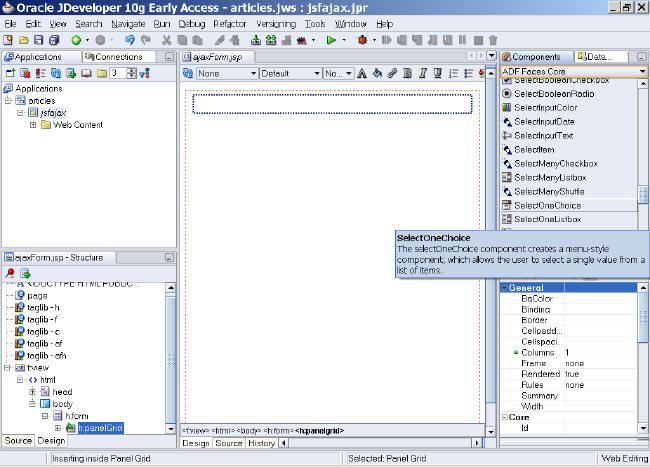Open the ADF Faces Core palette dropdown
650x468 pixels.
click(x=642, y=73)
